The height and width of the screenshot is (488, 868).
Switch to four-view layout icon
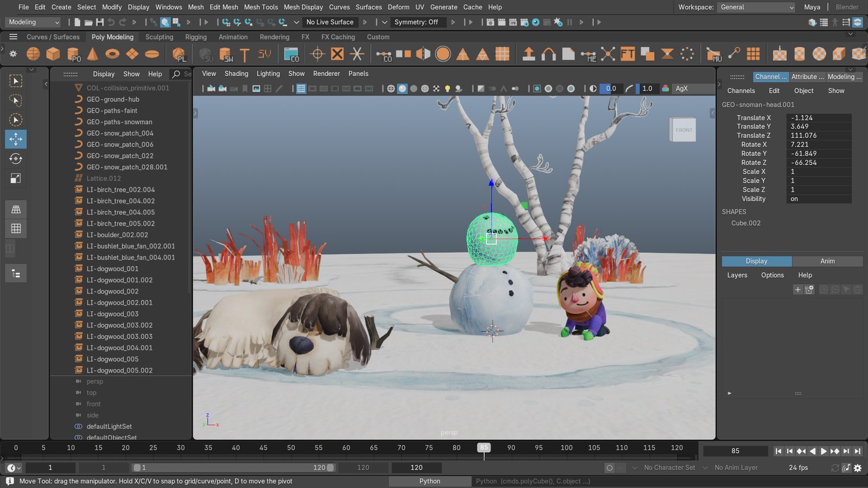coord(16,229)
